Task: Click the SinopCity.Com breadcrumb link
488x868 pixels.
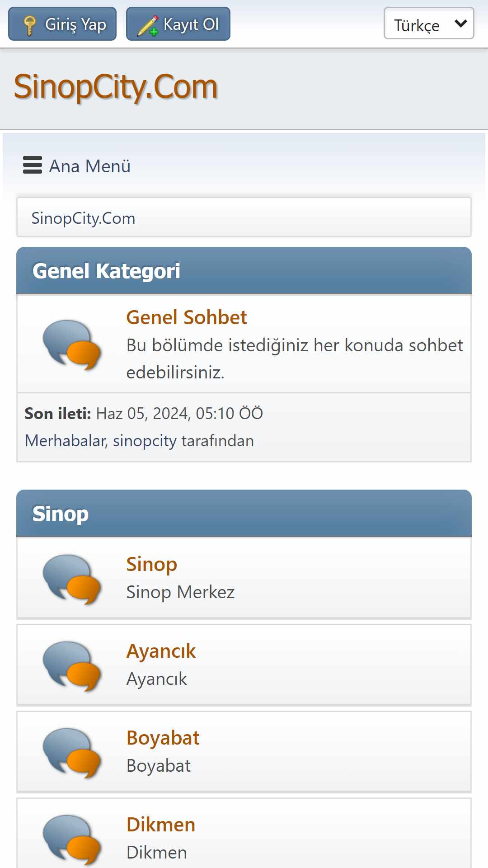Action: pyautogui.click(x=83, y=218)
